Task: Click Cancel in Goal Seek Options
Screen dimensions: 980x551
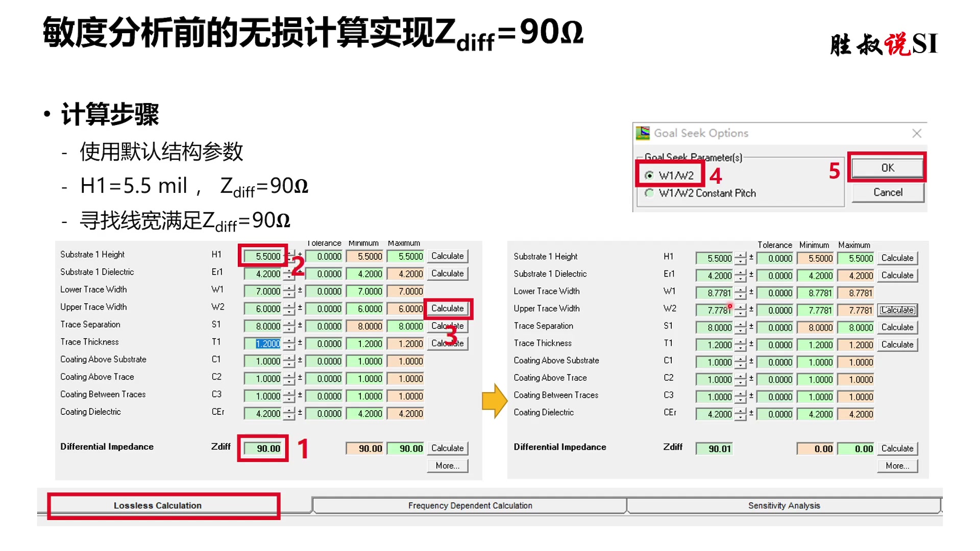Action: 887,192
